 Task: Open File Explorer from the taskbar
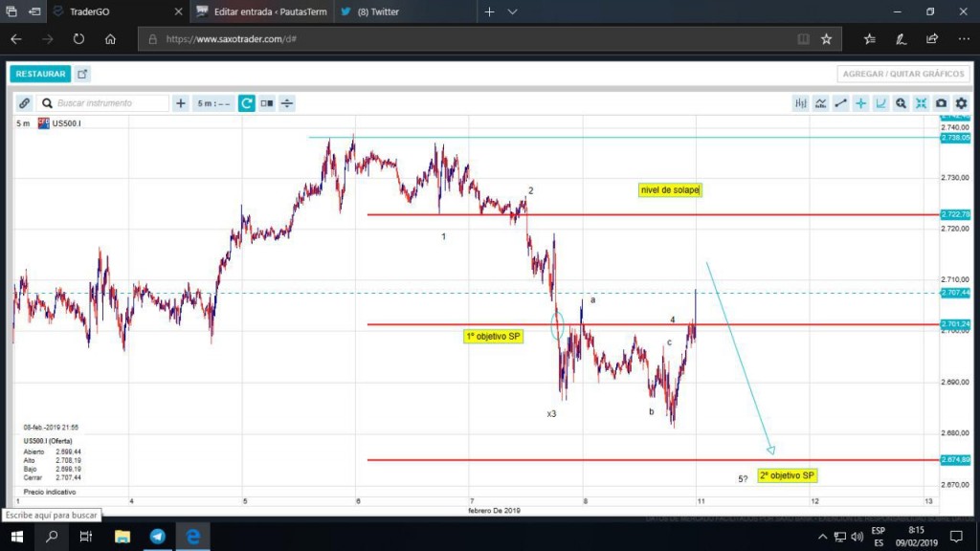(122, 537)
